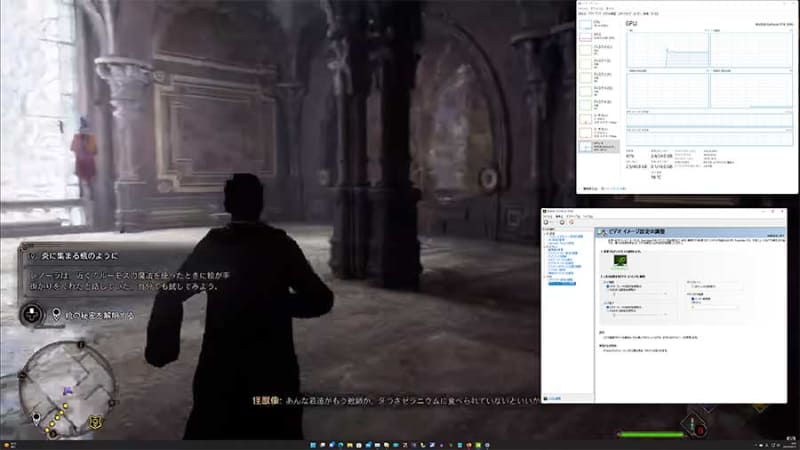Viewport: 800px width, 450px height.
Task: Collapse the Display tree node
Action: click(544, 246)
